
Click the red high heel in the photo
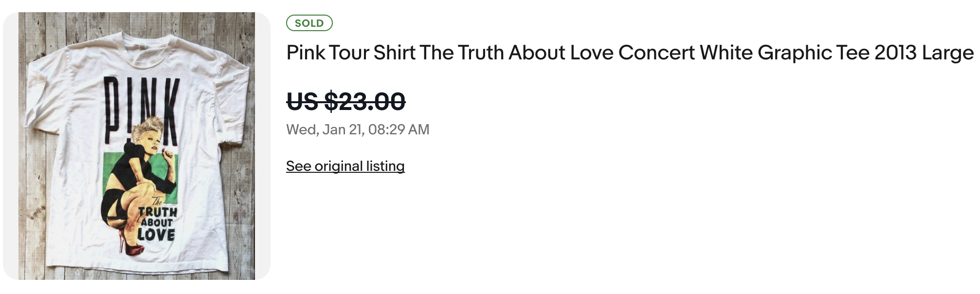coord(132,245)
